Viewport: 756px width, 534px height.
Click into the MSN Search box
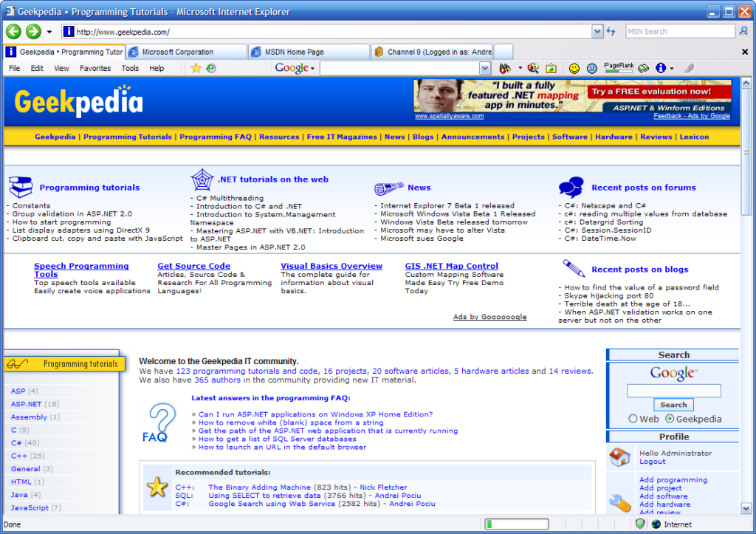pyautogui.click(x=680, y=31)
